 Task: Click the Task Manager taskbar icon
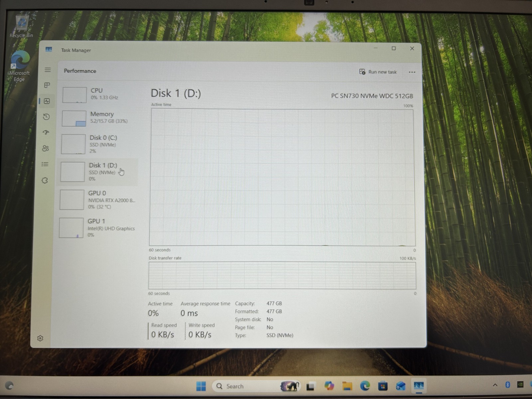click(419, 386)
